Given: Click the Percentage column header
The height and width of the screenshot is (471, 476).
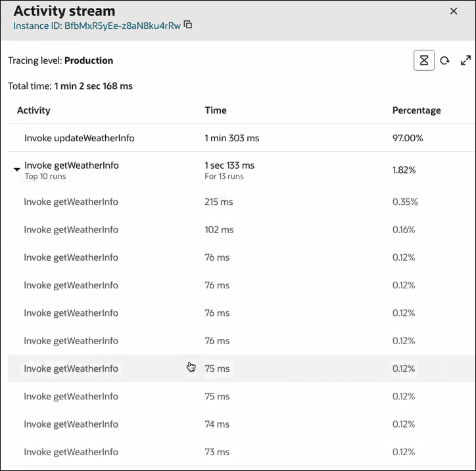Looking at the screenshot, I should [417, 110].
